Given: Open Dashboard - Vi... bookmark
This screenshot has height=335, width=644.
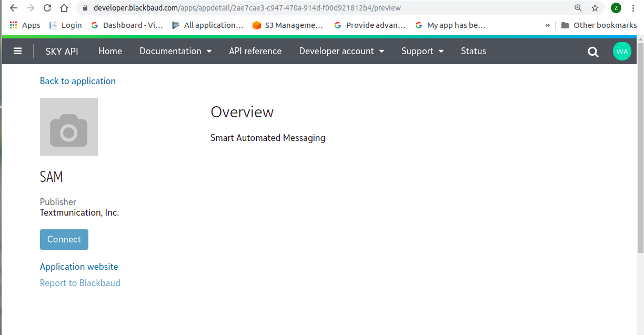Looking at the screenshot, I should tap(127, 25).
